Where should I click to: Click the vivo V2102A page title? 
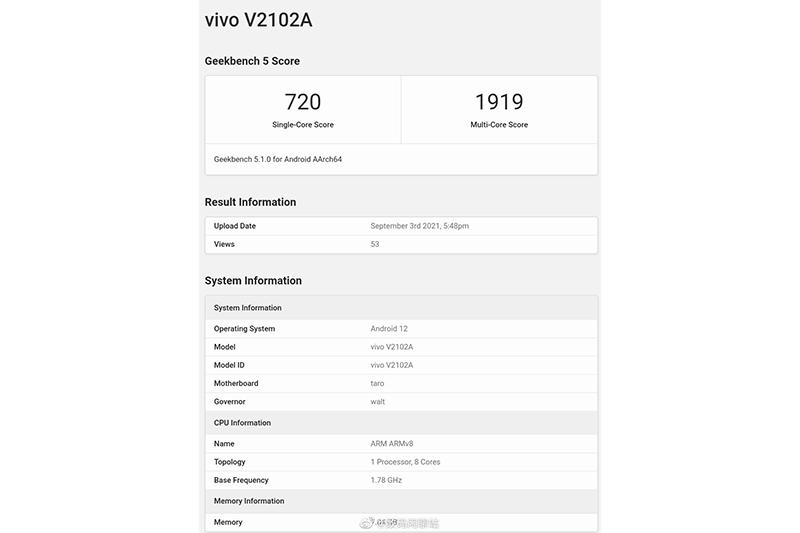[265, 20]
